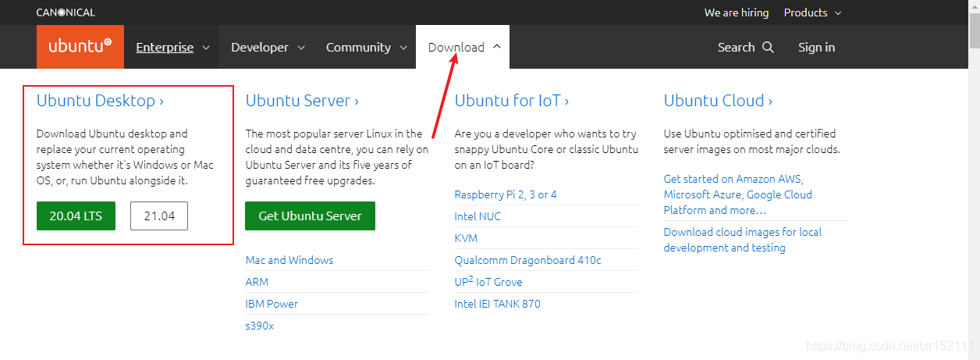Open Intel IEI TANK 870 link
Image resolution: width=980 pixels, height=360 pixels.
[497, 304]
